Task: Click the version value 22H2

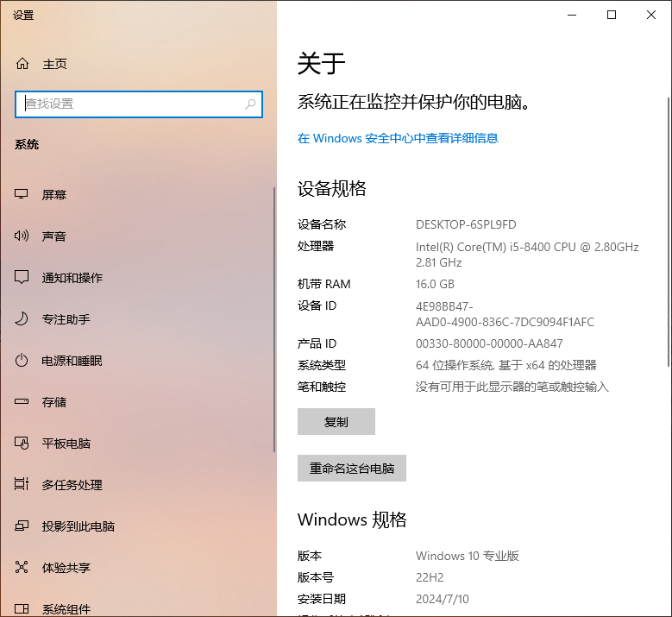Action: pyautogui.click(x=430, y=577)
